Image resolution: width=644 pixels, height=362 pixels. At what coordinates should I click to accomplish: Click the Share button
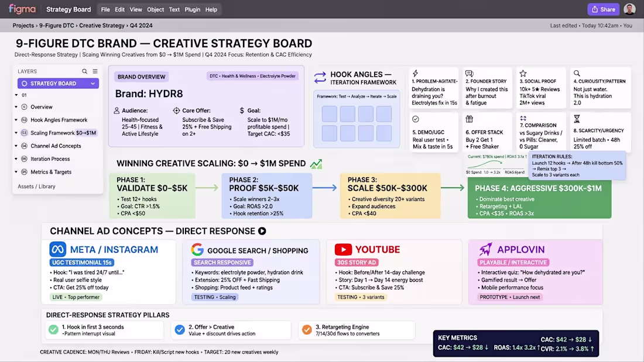pos(604,9)
